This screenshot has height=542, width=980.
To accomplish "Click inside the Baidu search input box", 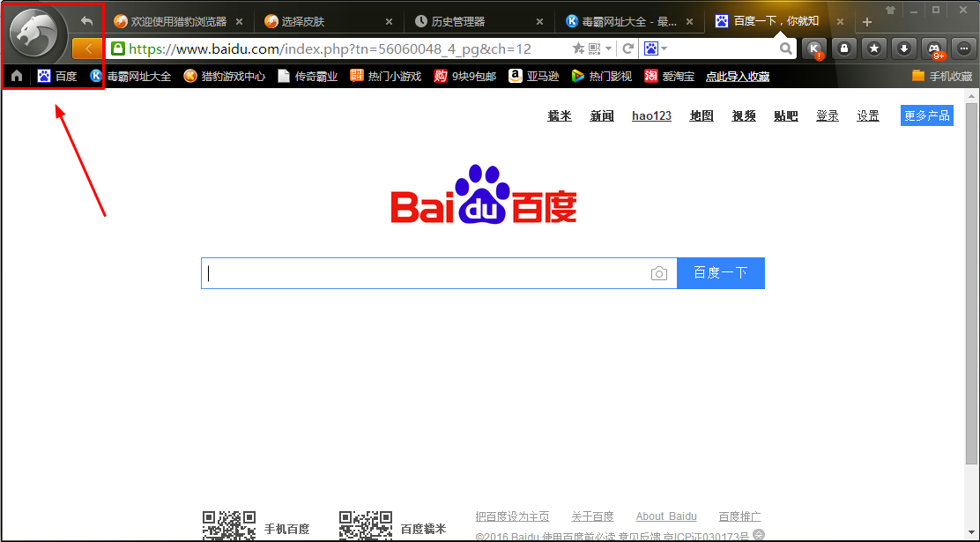I will click(x=423, y=273).
